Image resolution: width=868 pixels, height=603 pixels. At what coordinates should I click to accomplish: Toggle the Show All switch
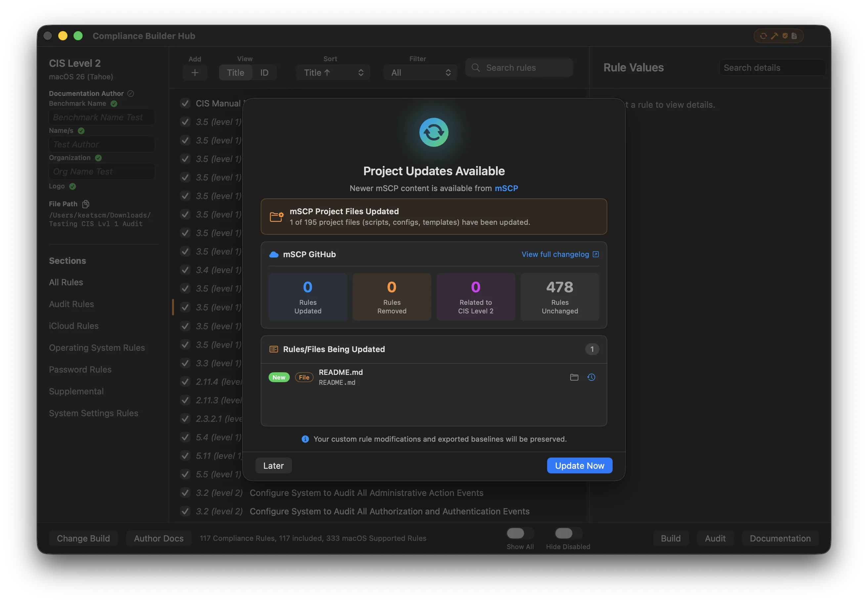pos(520,533)
